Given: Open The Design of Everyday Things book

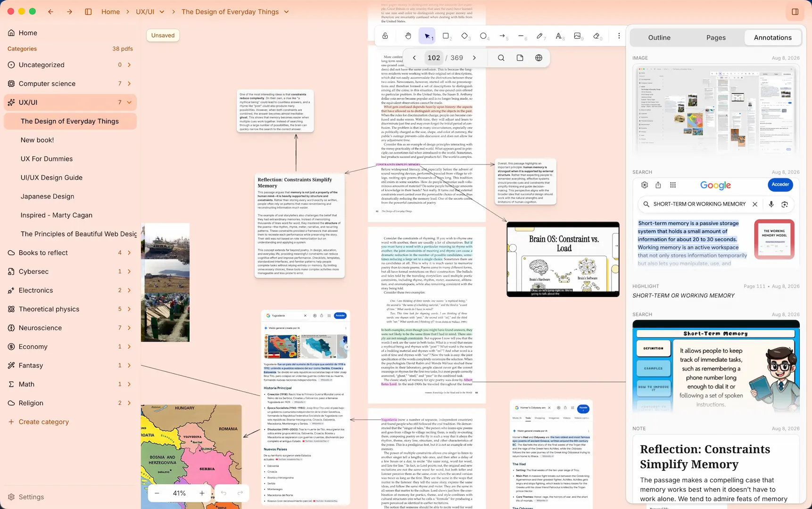Looking at the screenshot, I should pyautogui.click(x=70, y=121).
